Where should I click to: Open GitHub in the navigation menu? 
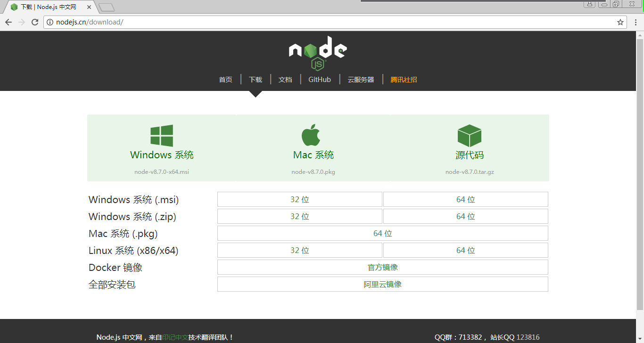tap(320, 80)
